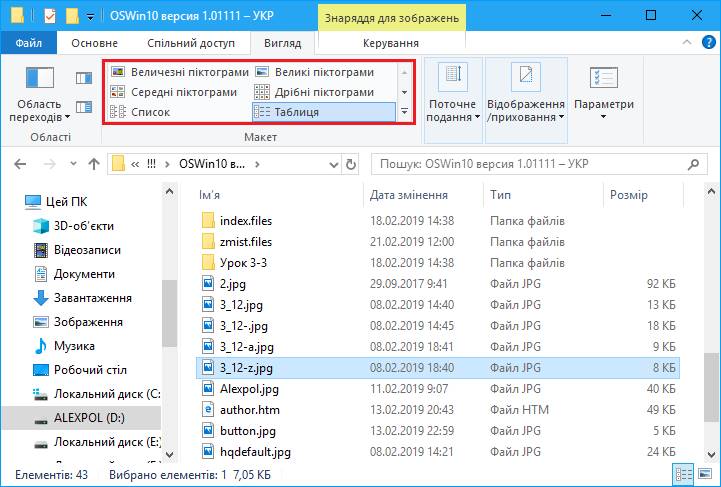Open recent locations dropdown arrow
The image size is (721, 487).
point(73,164)
